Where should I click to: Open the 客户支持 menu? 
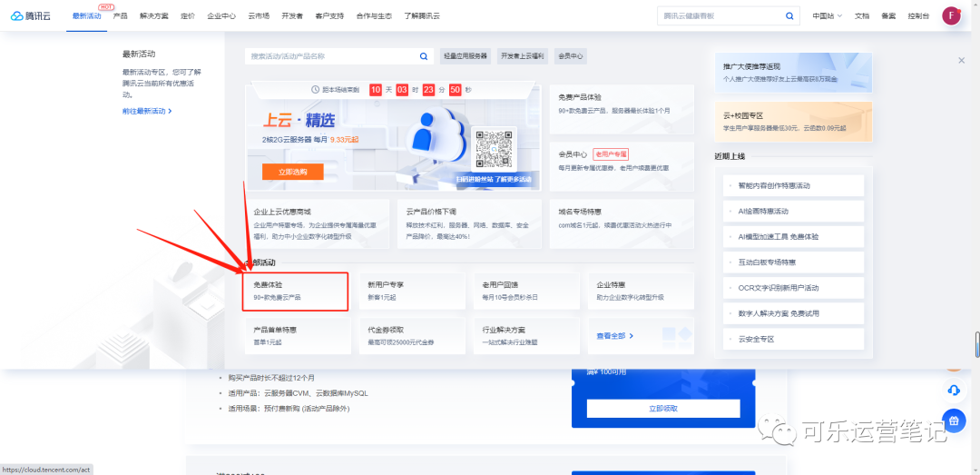tap(329, 15)
